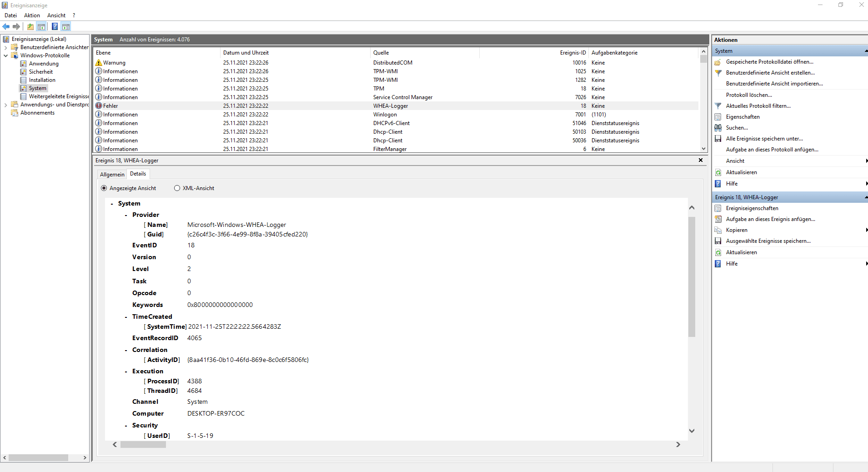
Task: Click Aktualisieren under System actions
Action: 741,172
